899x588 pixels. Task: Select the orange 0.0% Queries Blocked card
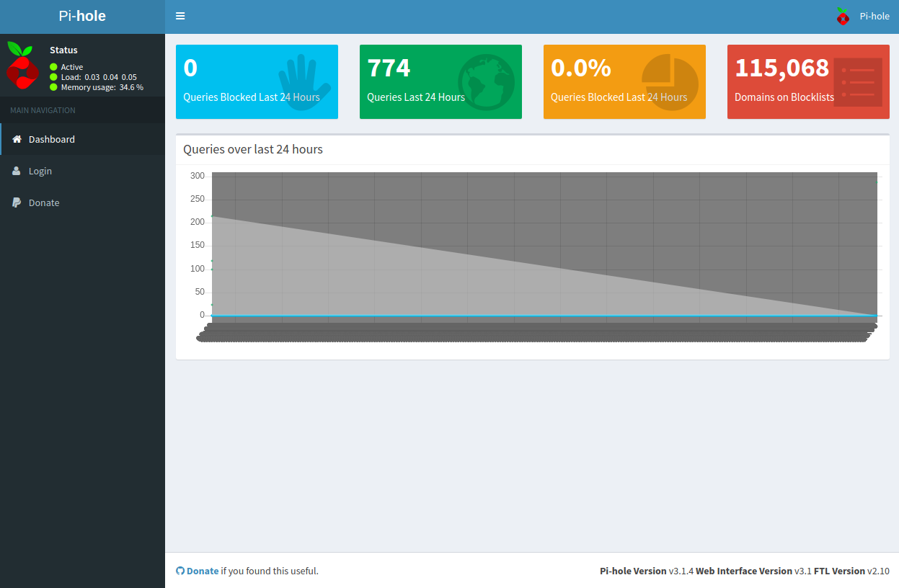pyautogui.click(x=624, y=81)
